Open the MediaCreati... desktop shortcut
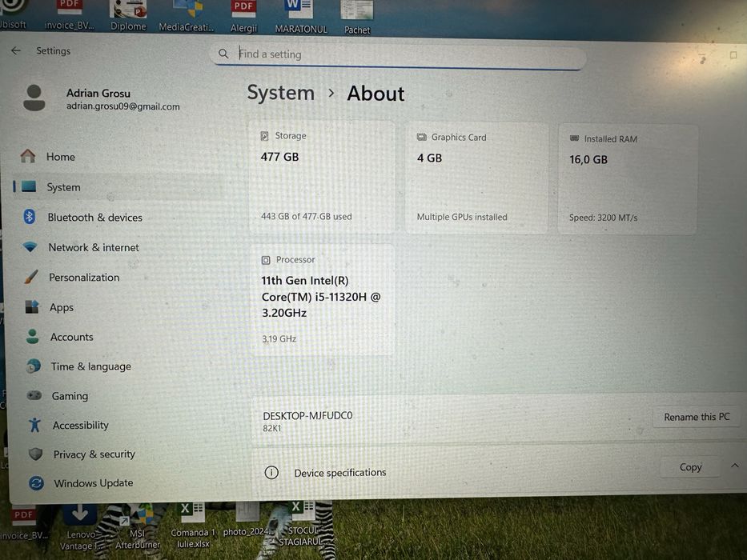Screen dimensions: 747x560 coord(187,16)
